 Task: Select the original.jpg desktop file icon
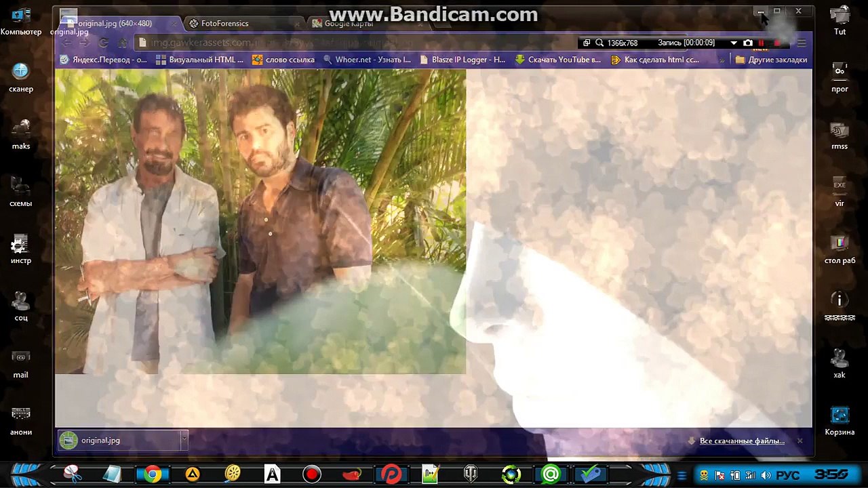click(68, 21)
